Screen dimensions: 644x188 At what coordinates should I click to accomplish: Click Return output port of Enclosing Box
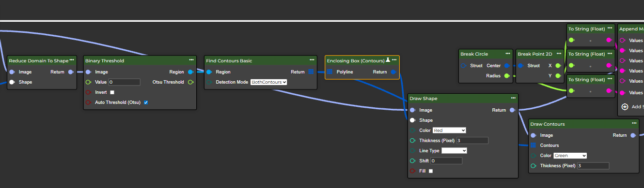[393, 72]
